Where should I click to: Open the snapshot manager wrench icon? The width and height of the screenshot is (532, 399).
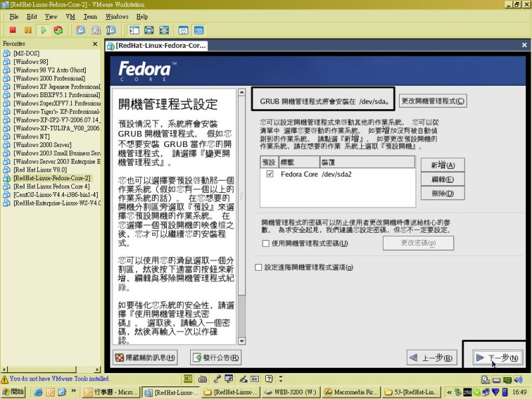click(111, 30)
